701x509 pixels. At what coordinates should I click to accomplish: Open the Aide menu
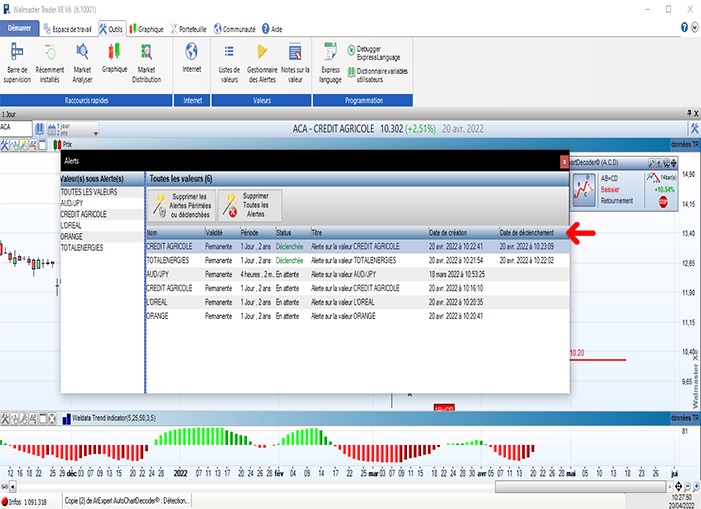coord(272,29)
